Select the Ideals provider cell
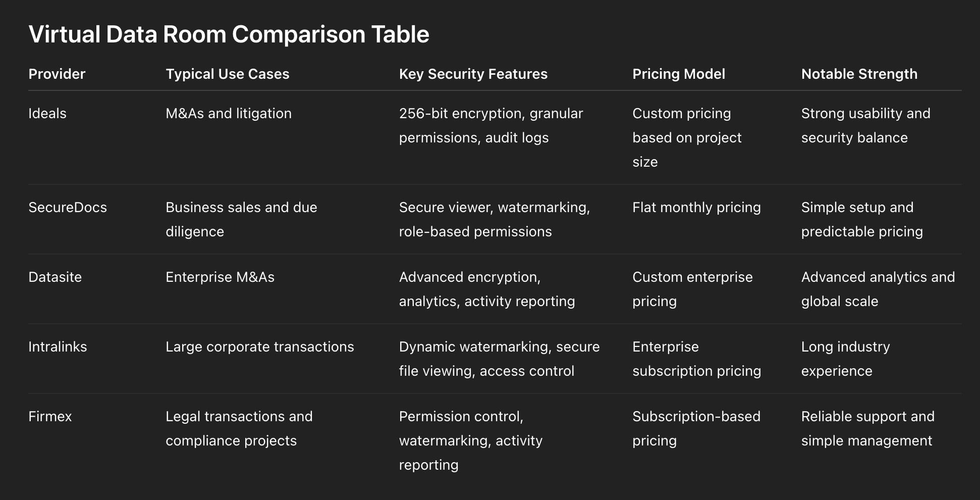This screenshot has width=980, height=500. tap(47, 113)
